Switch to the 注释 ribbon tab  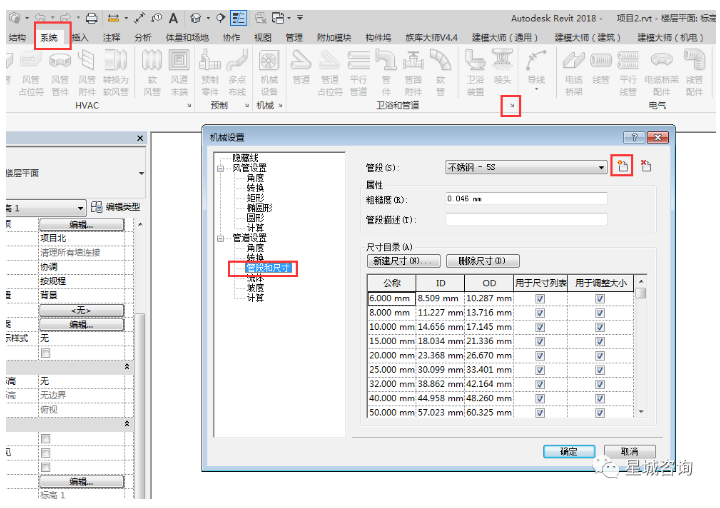tap(111, 37)
